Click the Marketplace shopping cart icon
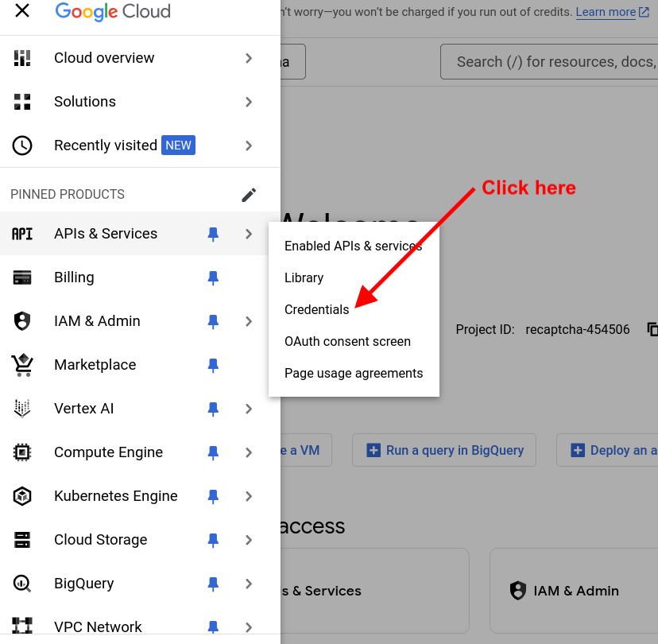This screenshot has width=658, height=644. pos(22,365)
